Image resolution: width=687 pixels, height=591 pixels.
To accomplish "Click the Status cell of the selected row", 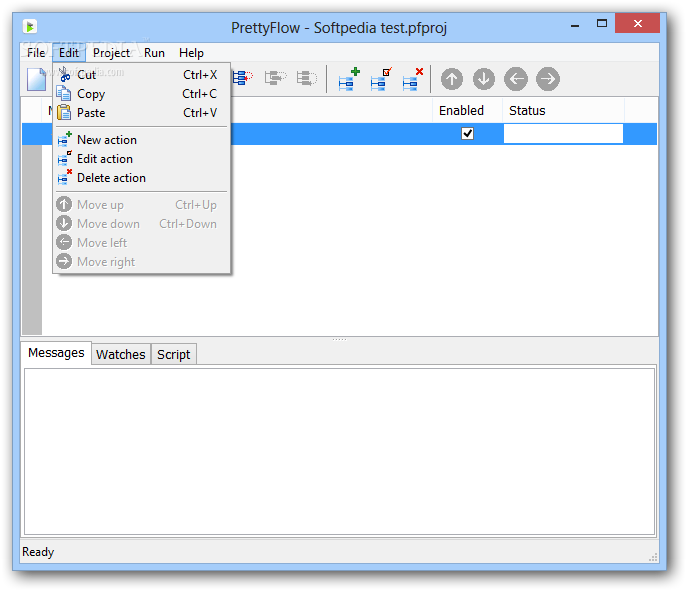I will (563, 134).
